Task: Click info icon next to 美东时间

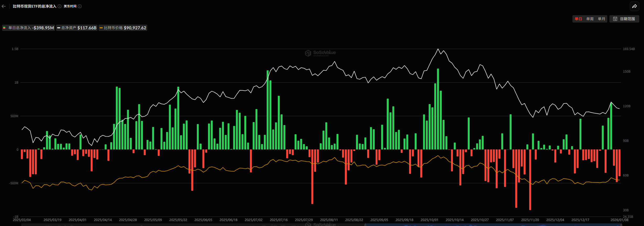Action: coord(80,6)
